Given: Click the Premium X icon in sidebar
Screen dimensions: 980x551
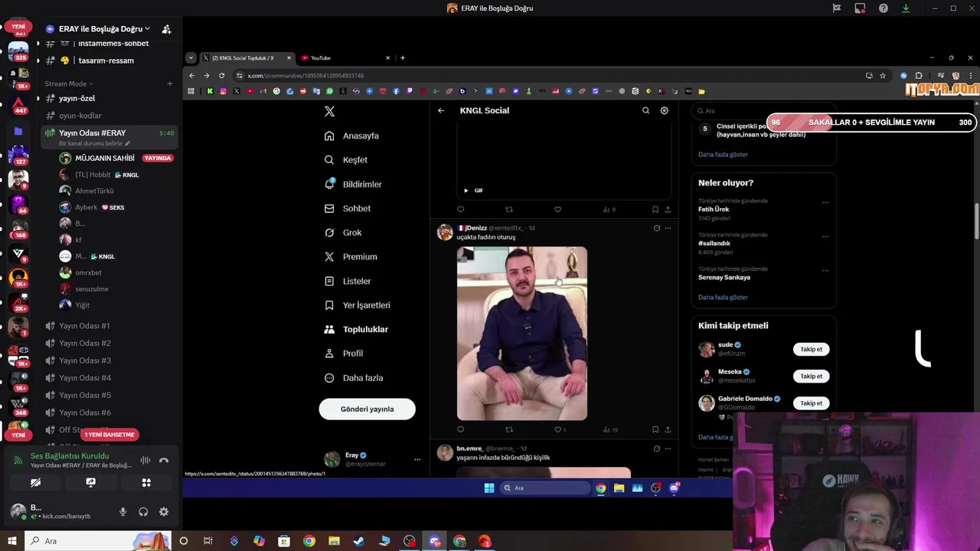Looking at the screenshot, I should (x=329, y=256).
